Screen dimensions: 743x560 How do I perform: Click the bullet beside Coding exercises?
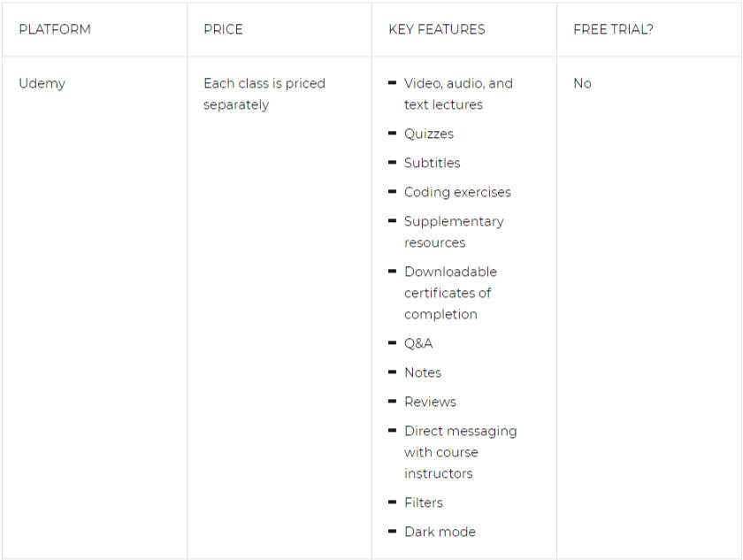coord(392,192)
